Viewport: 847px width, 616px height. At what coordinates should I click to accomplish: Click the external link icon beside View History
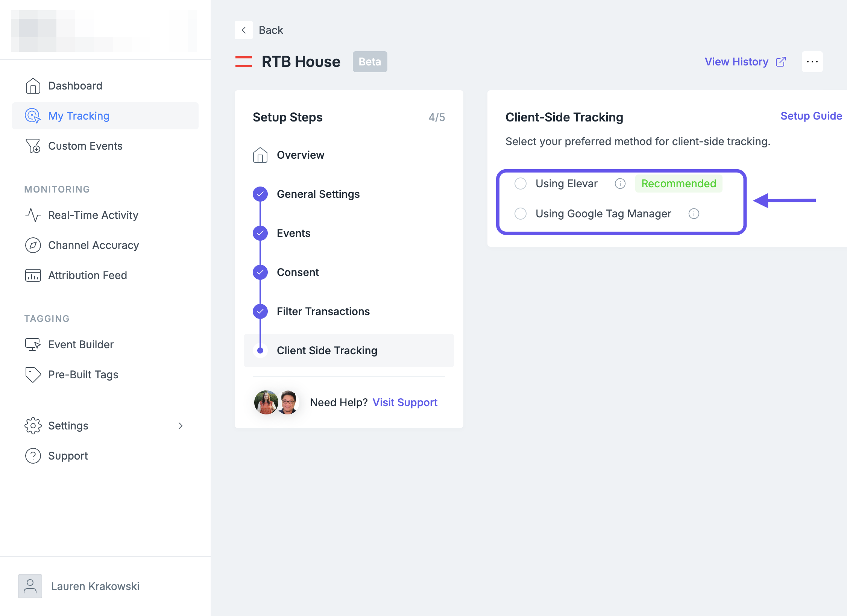pyautogui.click(x=781, y=62)
